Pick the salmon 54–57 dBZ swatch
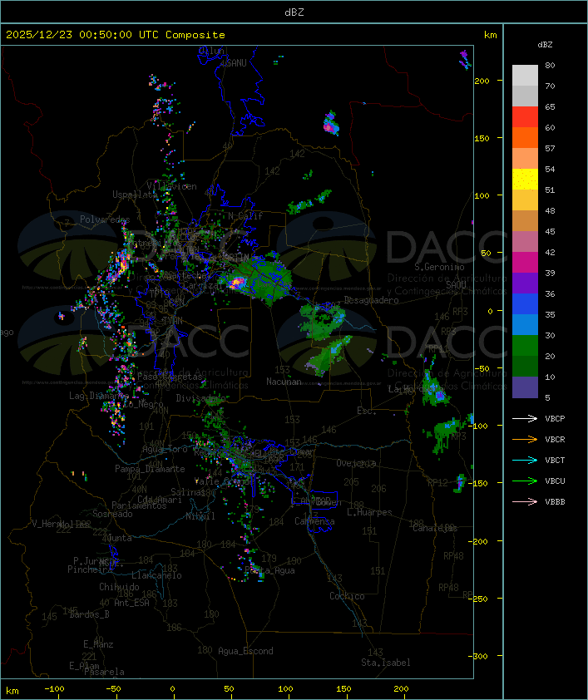Viewport: 588px width, 700px height. point(525,159)
